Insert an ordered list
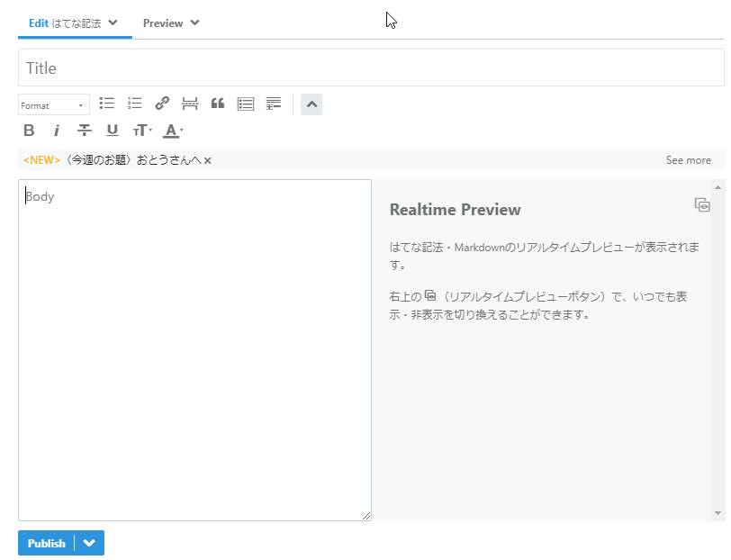 click(134, 104)
